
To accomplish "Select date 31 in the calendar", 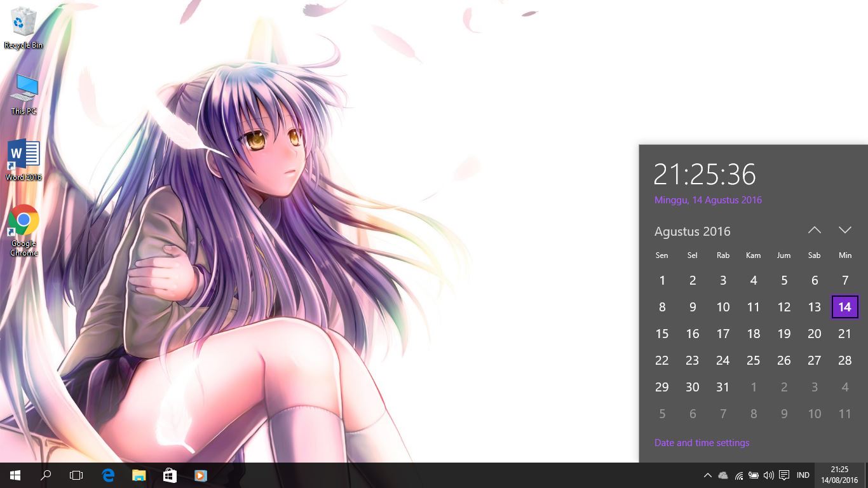I will (723, 387).
